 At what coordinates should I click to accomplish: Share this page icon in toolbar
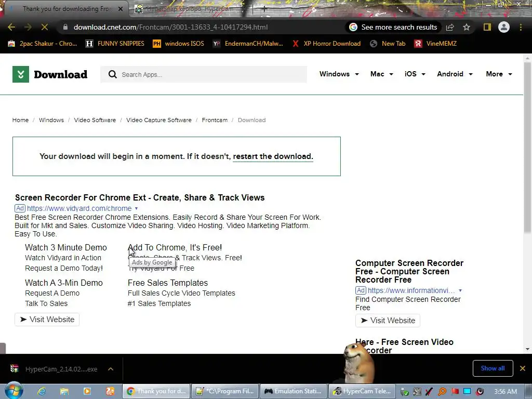point(450,27)
